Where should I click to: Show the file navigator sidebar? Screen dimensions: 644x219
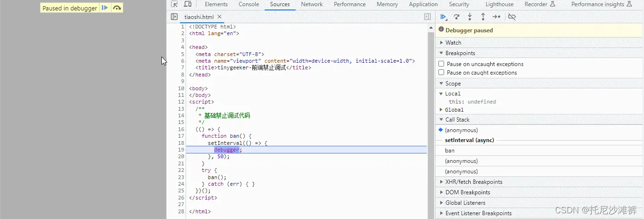[x=174, y=17]
